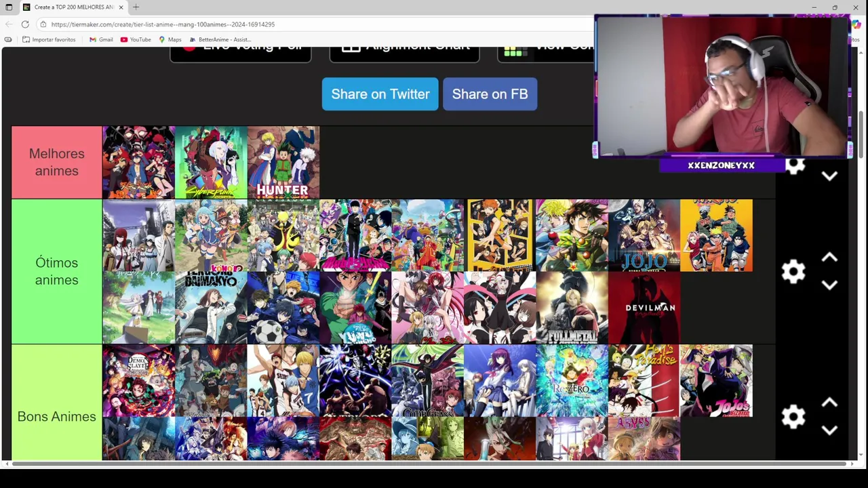Image resolution: width=868 pixels, height=488 pixels.
Task: Click Share on Twitter button
Action: [x=380, y=94]
